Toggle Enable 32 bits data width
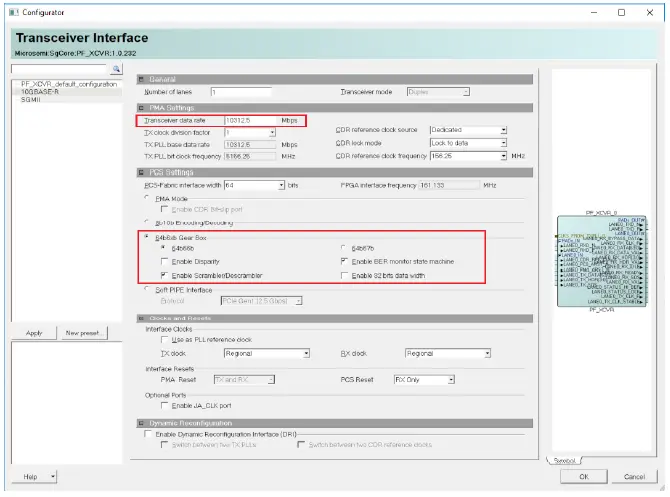This screenshot has width=670, height=497. (x=344, y=276)
